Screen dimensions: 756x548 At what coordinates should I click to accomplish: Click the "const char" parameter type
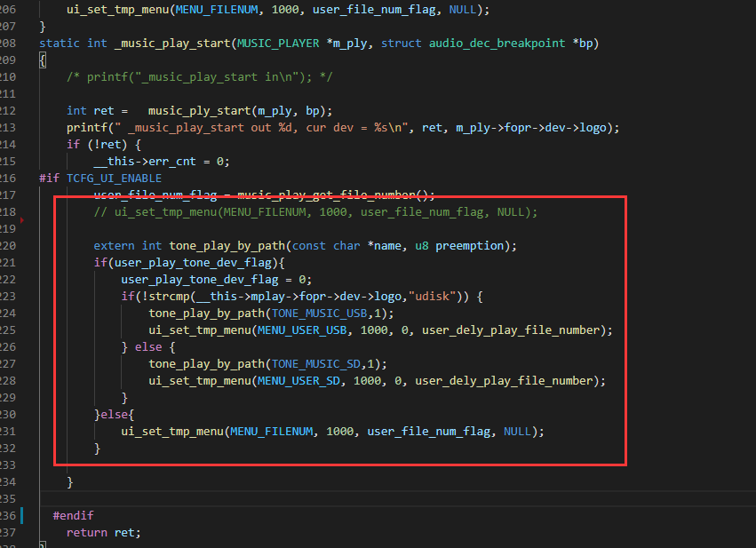coord(326,246)
